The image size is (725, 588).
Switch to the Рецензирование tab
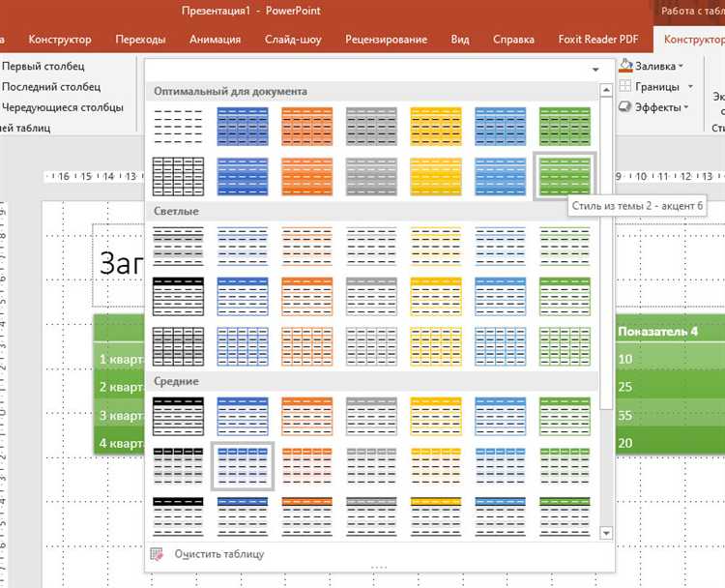point(386,40)
